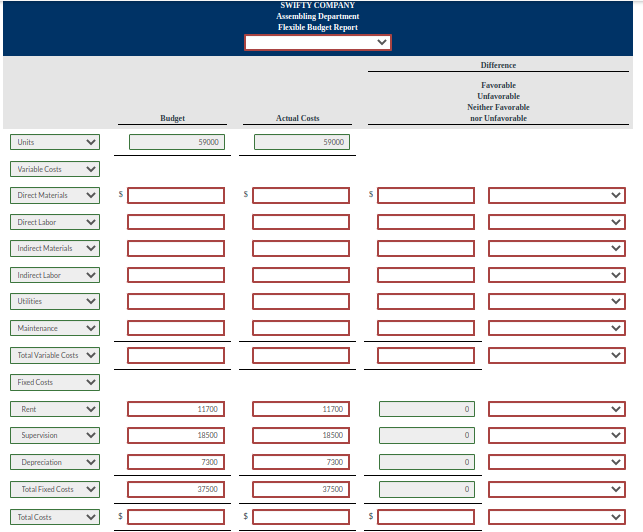Image resolution: width=643 pixels, height=532 pixels.
Task: Click Total Variable Costs Difference input
Action: pyautogui.click(x=426, y=355)
